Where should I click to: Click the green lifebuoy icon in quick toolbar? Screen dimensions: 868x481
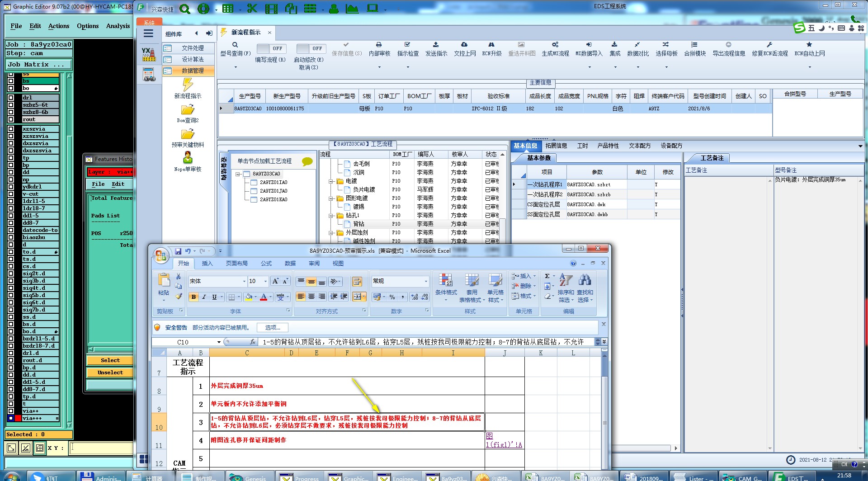tap(203, 8)
